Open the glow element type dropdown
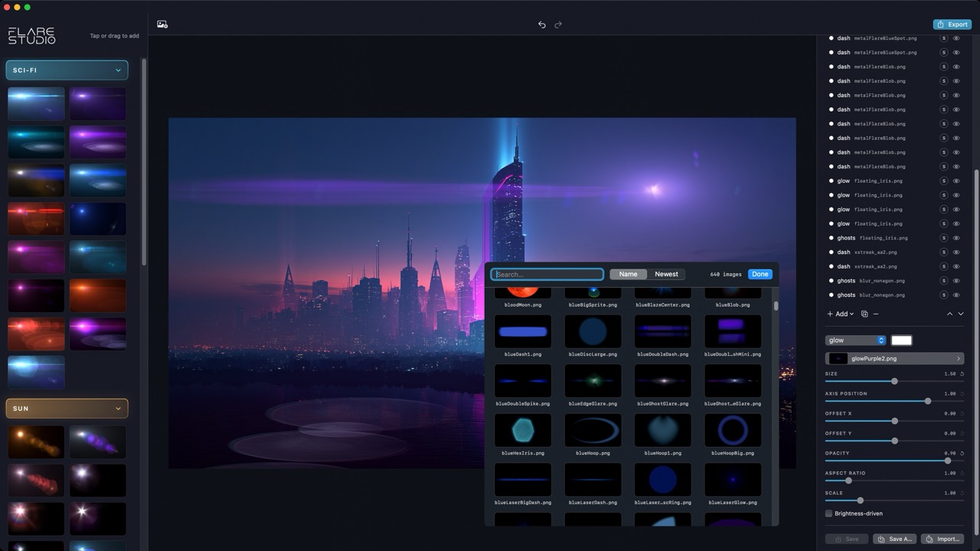The width and height of the screenshot is (980, 551). 855,341
